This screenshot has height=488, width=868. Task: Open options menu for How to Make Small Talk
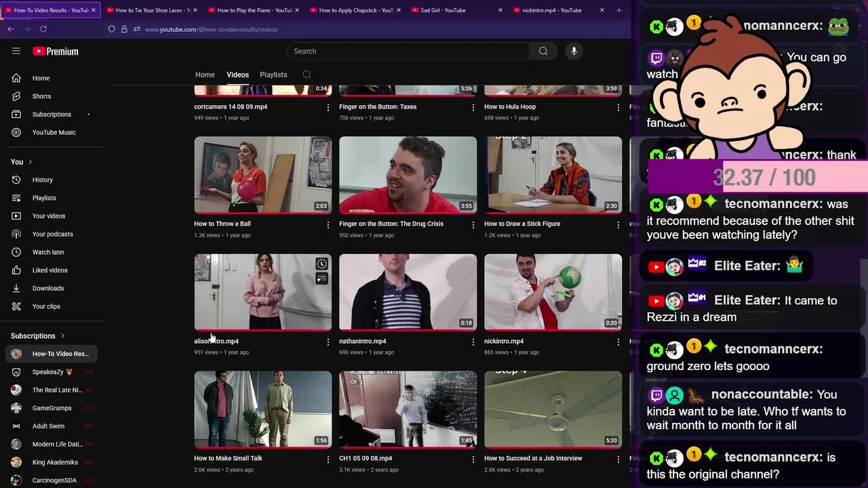328,459
